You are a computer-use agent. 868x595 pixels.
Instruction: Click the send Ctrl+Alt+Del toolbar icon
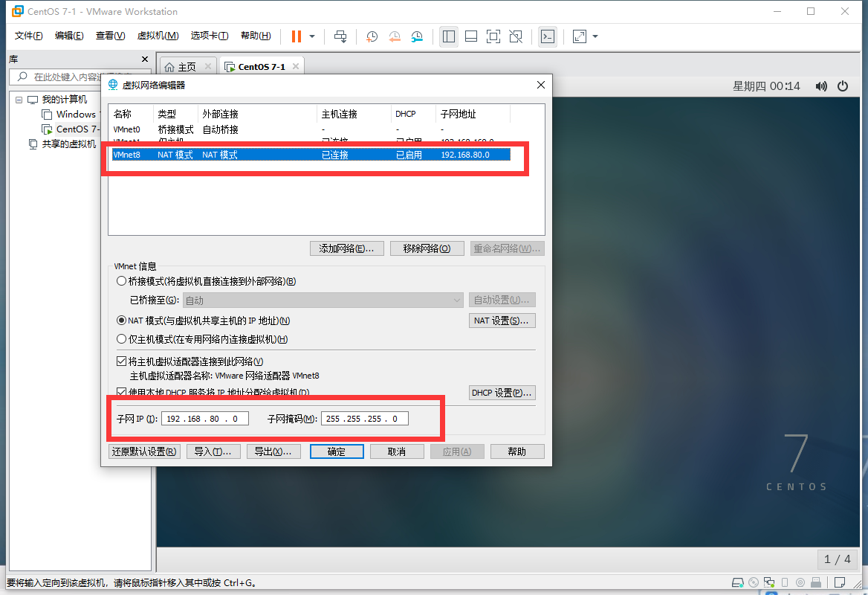tap(340, 36)
